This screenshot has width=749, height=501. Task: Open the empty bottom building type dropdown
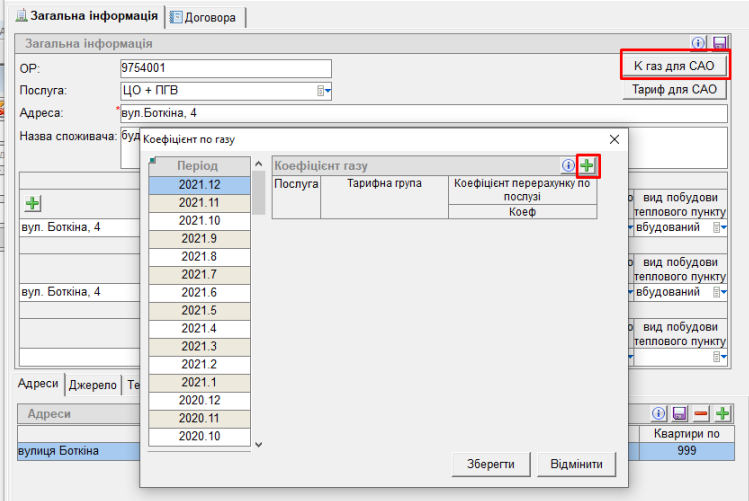click(x=718, y=356)
